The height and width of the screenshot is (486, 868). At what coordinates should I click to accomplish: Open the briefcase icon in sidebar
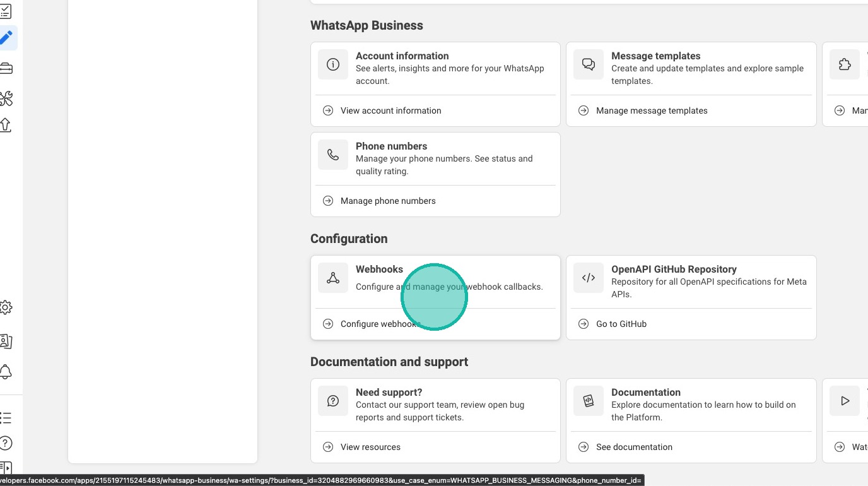pyautogui.click(x=6, y=68)
